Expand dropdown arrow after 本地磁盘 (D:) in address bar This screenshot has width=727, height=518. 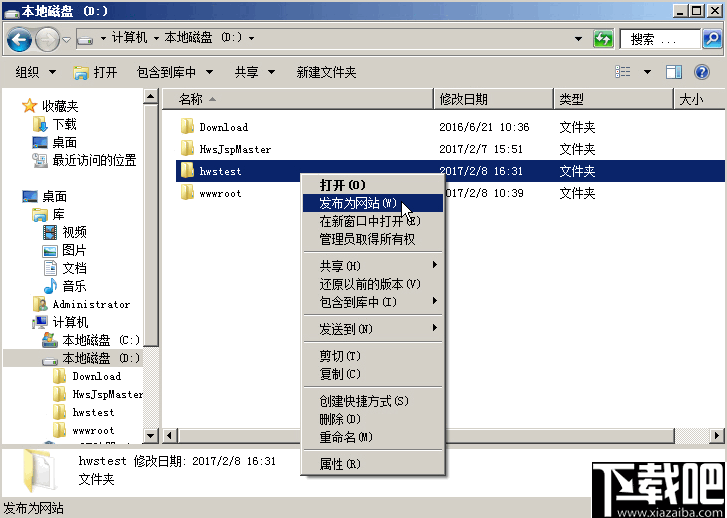pyautogui.click(x=251, y=38)
